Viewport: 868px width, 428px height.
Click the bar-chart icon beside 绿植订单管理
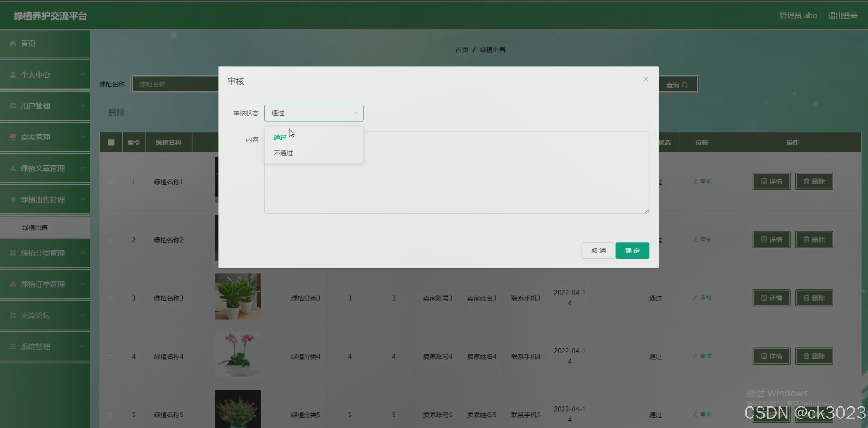tap(13, 284)
